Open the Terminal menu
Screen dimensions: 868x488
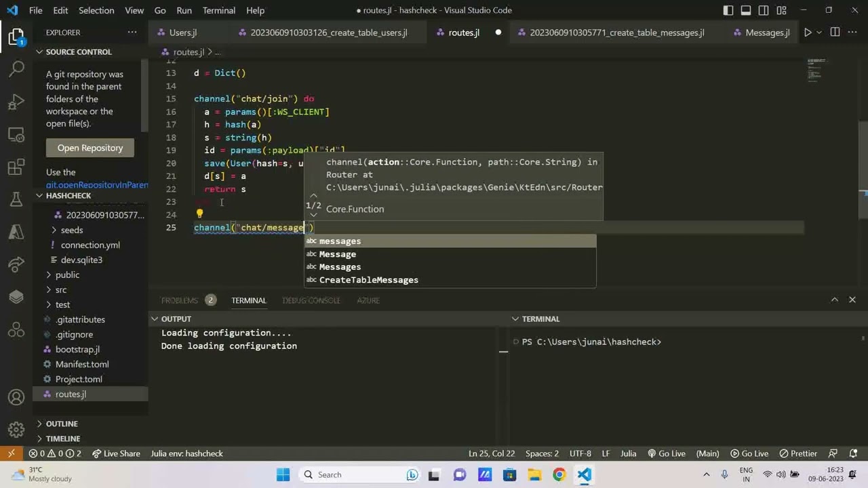pos(219,10)
